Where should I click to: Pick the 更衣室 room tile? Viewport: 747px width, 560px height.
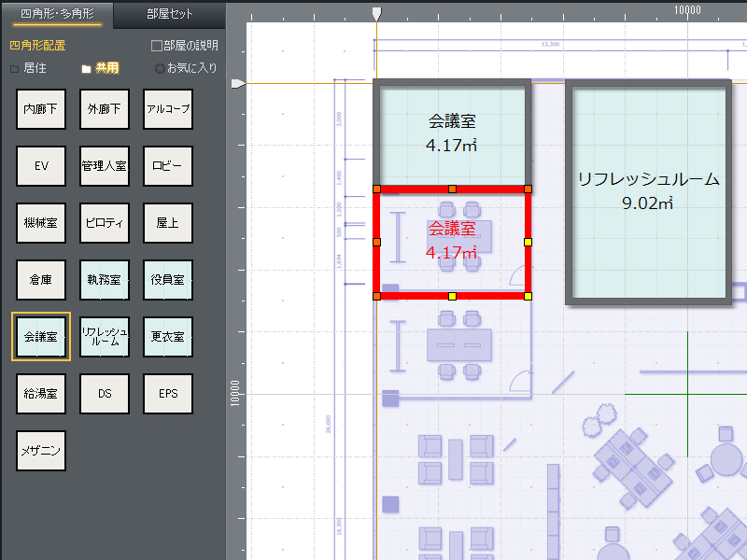coord(168,336)
